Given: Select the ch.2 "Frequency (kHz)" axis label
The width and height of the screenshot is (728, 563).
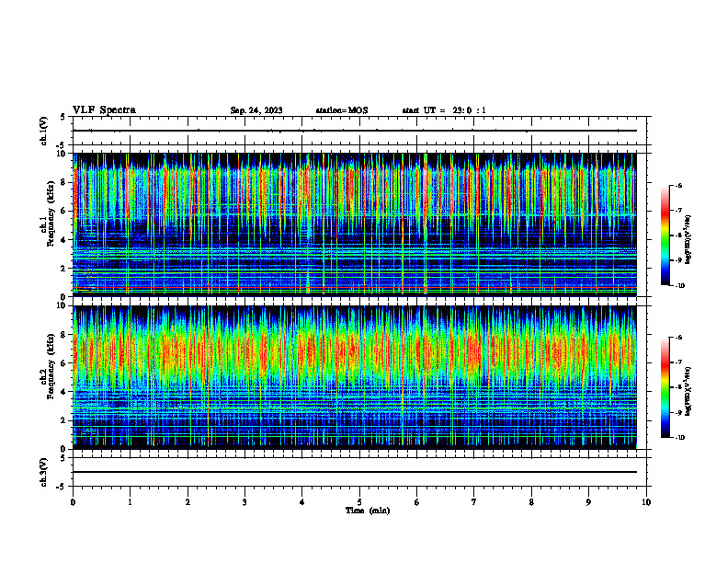Looking at the screenshot, I should point(51,367).
